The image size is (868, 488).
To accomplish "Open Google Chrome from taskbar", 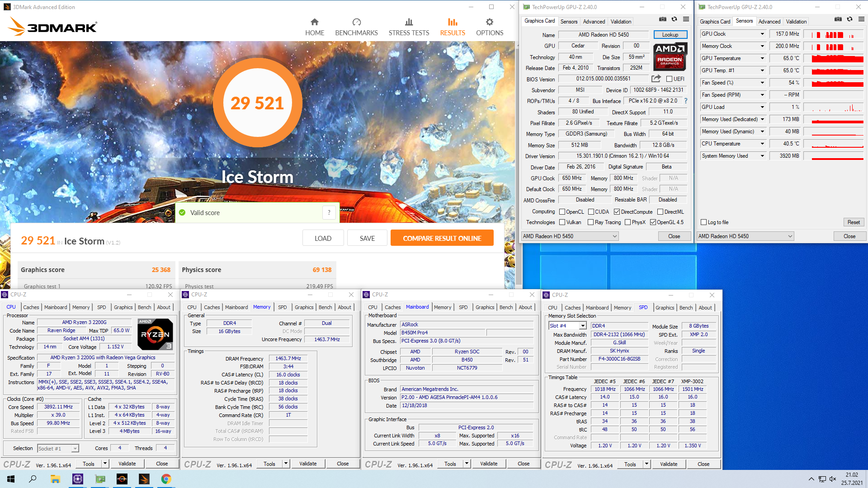I will tap(166, 479).
